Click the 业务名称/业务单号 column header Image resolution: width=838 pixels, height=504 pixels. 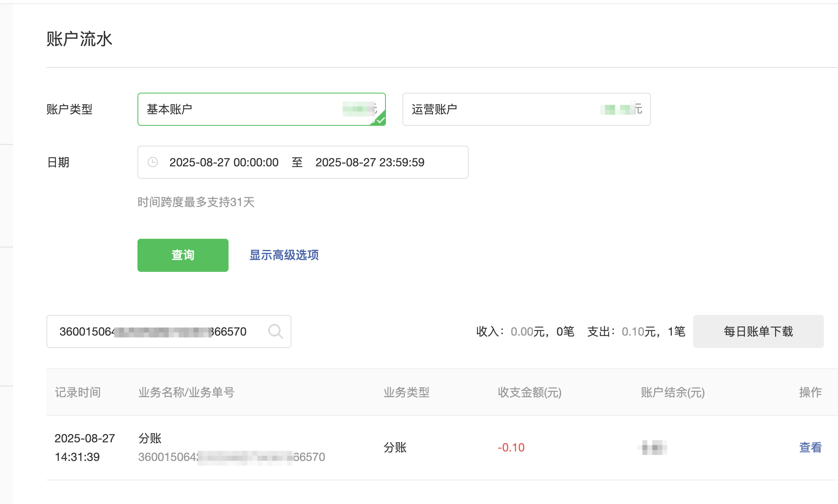tap(186, 392)
